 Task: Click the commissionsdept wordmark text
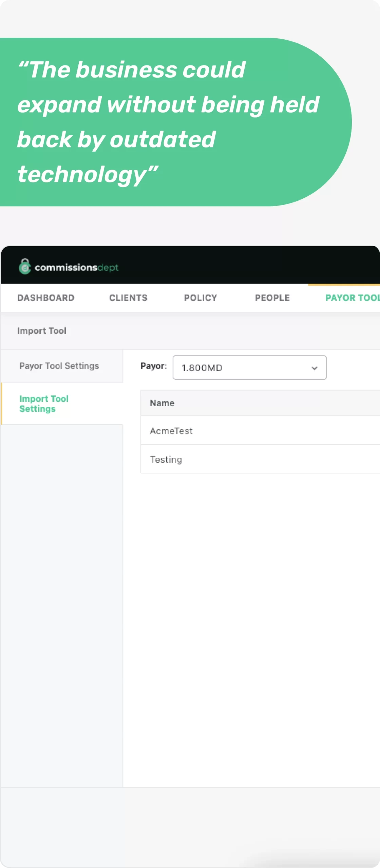(x=76, y=268)
